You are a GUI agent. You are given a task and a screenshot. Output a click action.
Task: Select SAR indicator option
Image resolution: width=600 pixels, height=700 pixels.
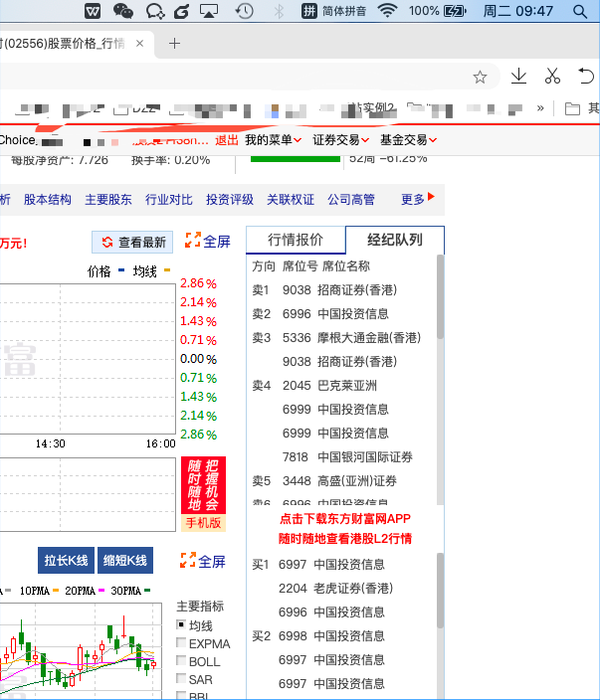pyautogui.click(x=181, y=678)
